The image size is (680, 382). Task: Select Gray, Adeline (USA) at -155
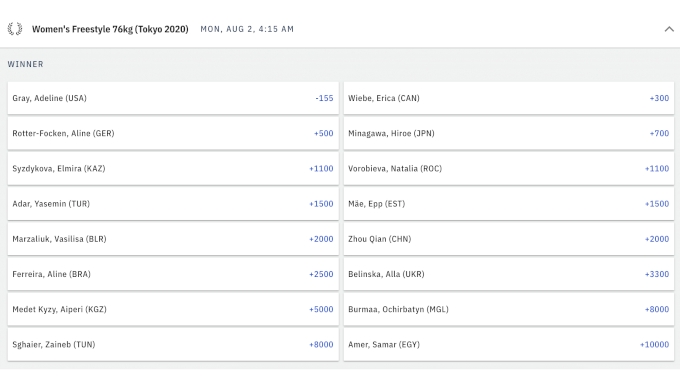click(x=173, y=98)
